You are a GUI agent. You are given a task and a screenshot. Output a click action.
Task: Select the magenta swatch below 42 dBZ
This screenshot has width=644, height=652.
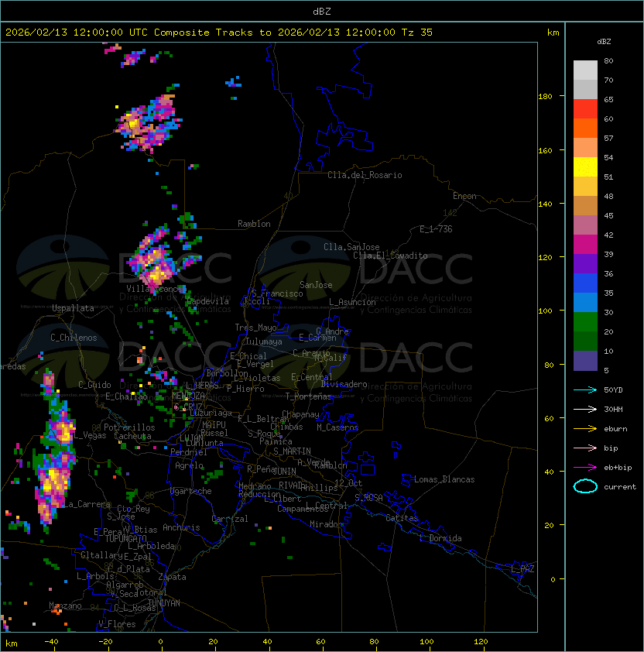(x=585, y=245)
